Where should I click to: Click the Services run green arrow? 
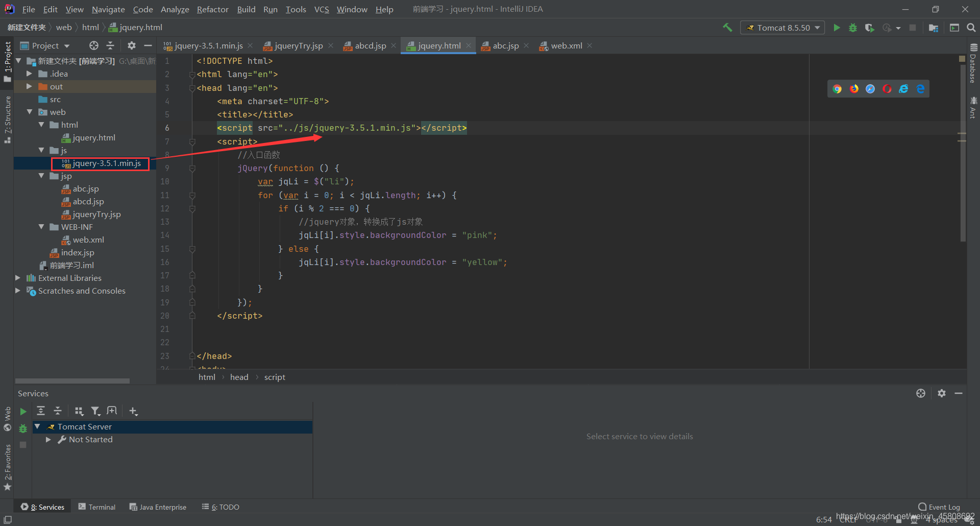click(x=23, y=411)
